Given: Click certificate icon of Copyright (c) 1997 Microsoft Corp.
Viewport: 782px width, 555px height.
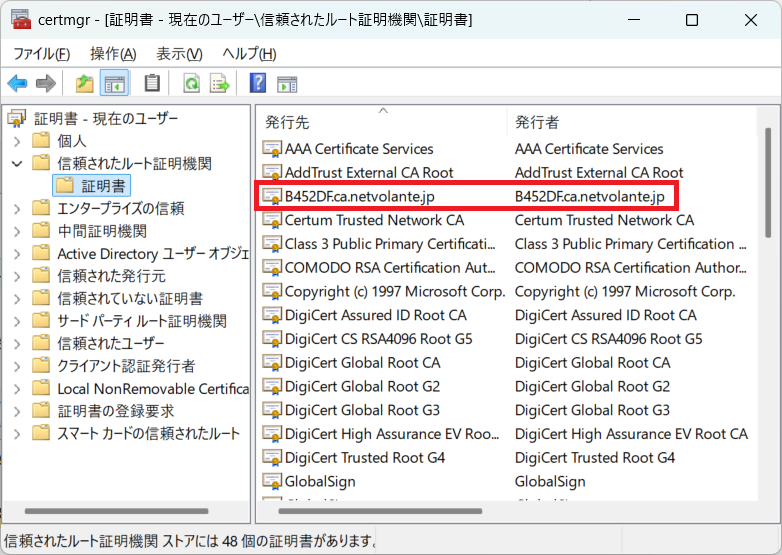Looking at the screenshot, I should coord(272,291).
